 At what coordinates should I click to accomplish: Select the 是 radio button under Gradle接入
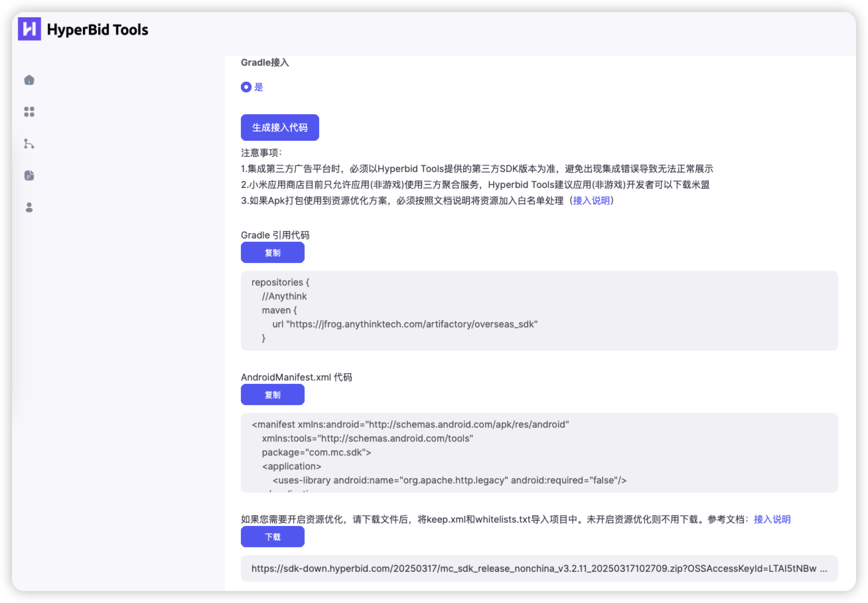246,87
